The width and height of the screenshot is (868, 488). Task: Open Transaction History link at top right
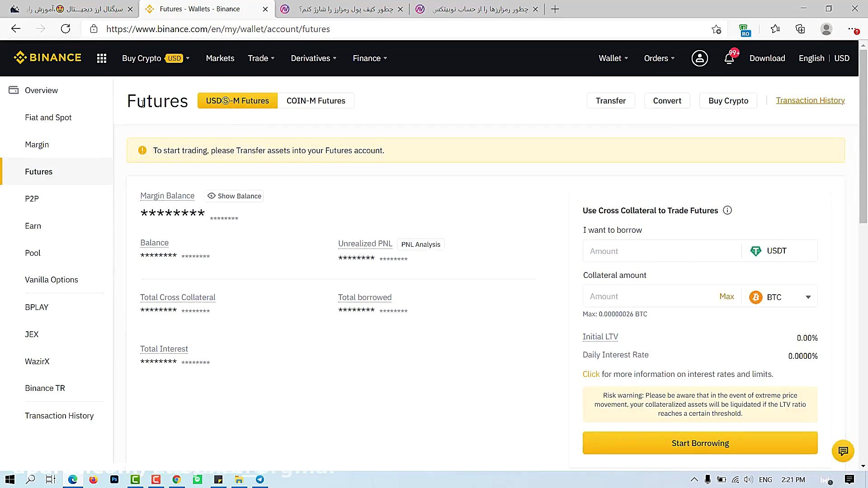(x=810, y=100)
